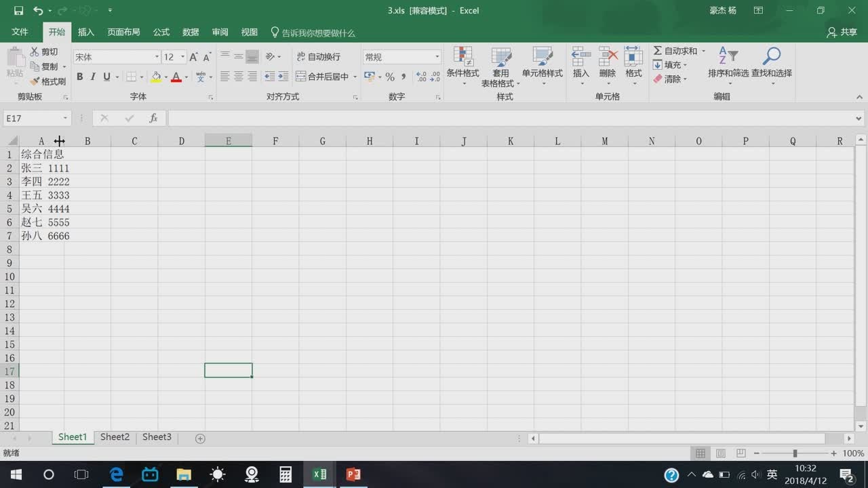
Task: Center text horizontally
Action: (x=239, y=77)
